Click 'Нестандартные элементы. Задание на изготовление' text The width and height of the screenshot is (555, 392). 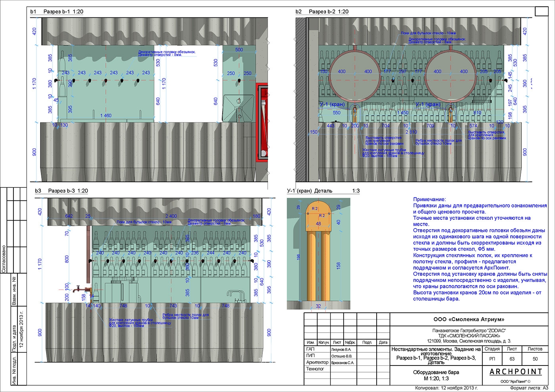coord(436,352)
